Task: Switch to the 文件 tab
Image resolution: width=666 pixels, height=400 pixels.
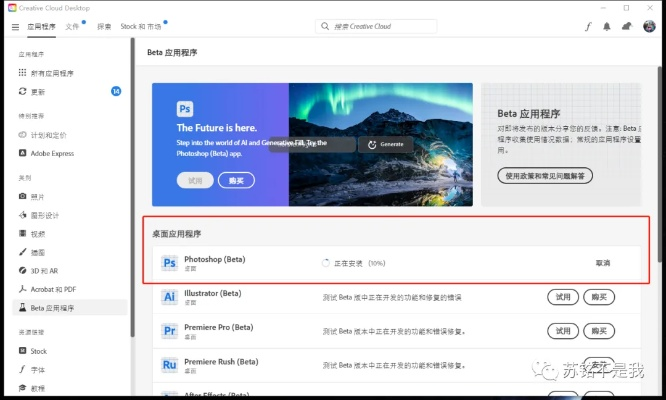Action: (72, 26)
